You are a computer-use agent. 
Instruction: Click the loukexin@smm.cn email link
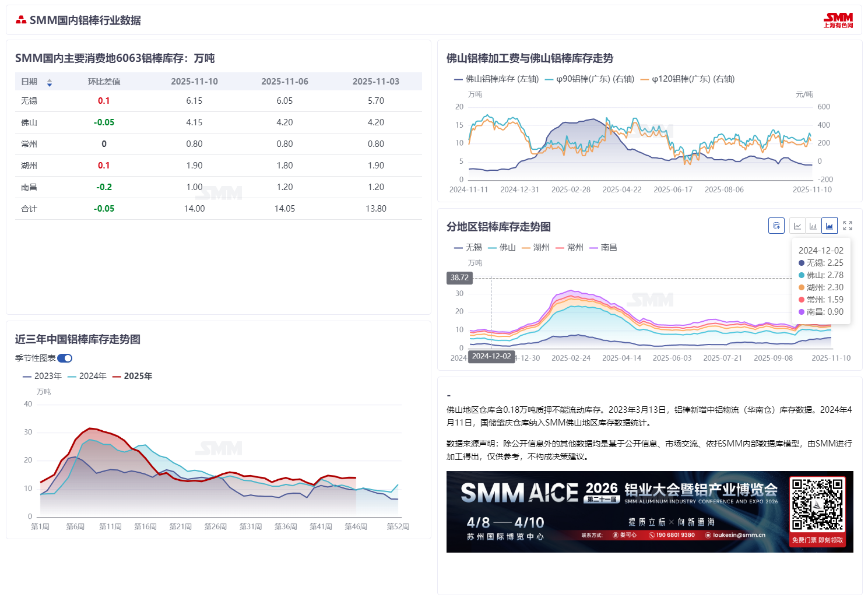coord(739,534)
